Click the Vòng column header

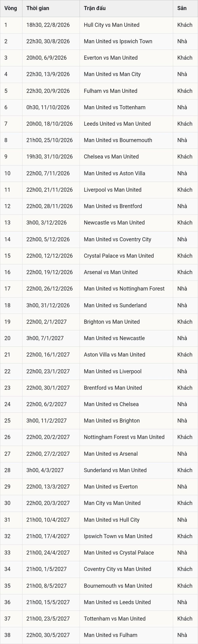[x=11, y=8]
